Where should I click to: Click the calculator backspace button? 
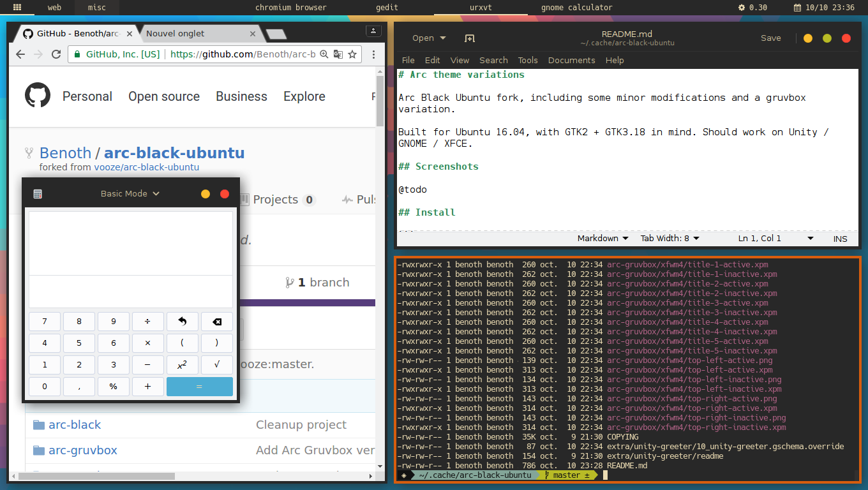[217, 322]
